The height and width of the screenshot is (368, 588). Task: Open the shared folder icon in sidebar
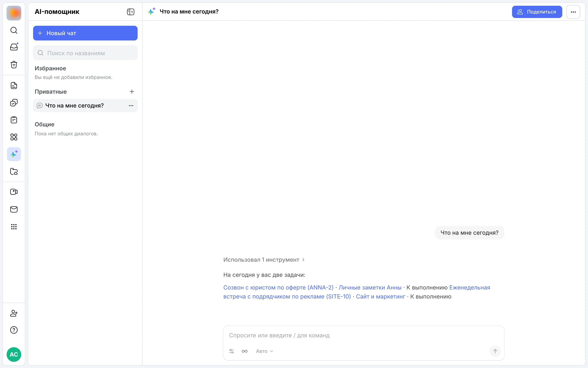coord(14,171)
